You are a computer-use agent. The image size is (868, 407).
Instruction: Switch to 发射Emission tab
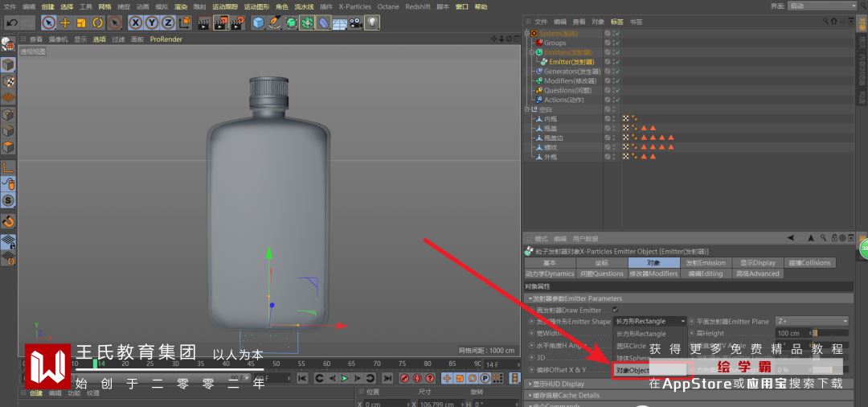706,263
